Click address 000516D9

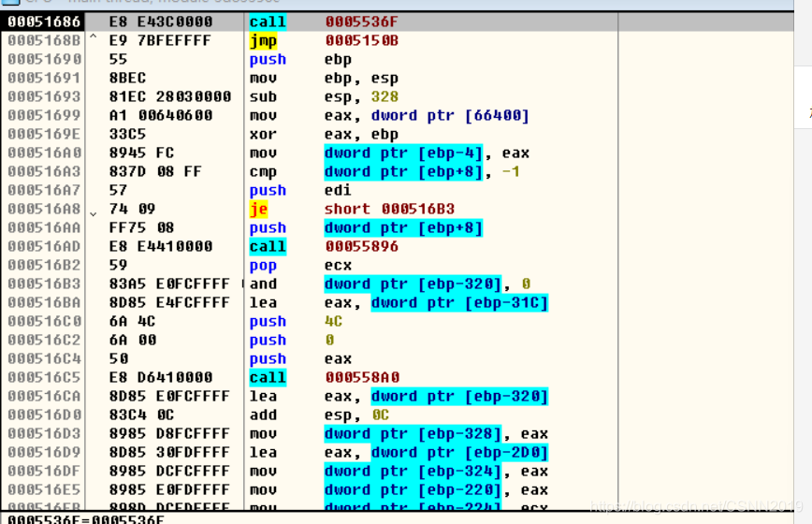(44, 453)
